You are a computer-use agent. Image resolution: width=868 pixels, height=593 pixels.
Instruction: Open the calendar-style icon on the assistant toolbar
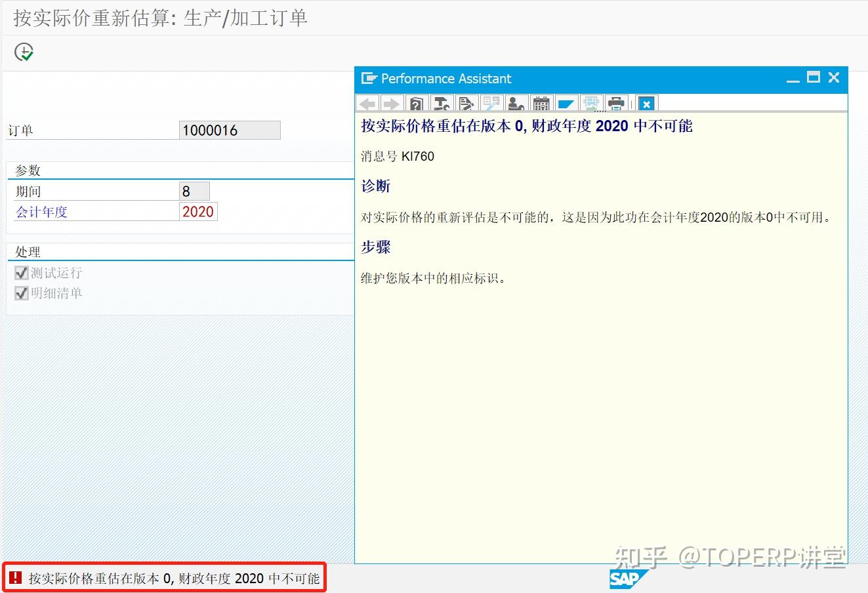(x=541, y=103)
